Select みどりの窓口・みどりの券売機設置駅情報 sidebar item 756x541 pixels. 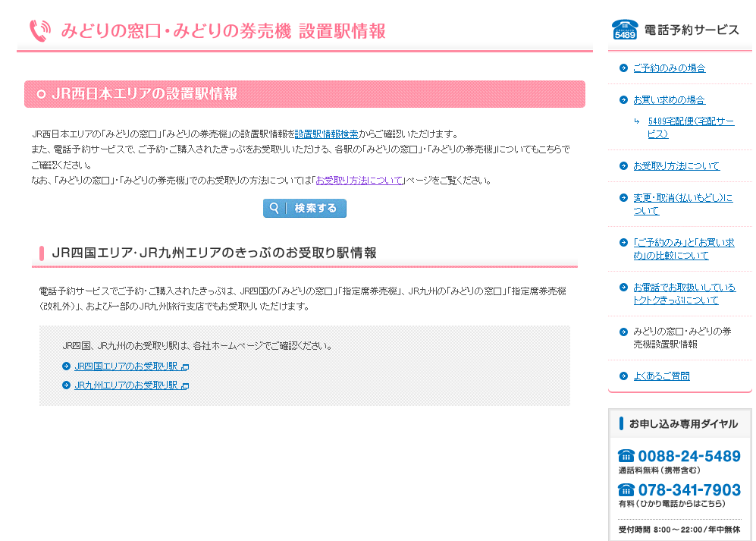(682, 338)
